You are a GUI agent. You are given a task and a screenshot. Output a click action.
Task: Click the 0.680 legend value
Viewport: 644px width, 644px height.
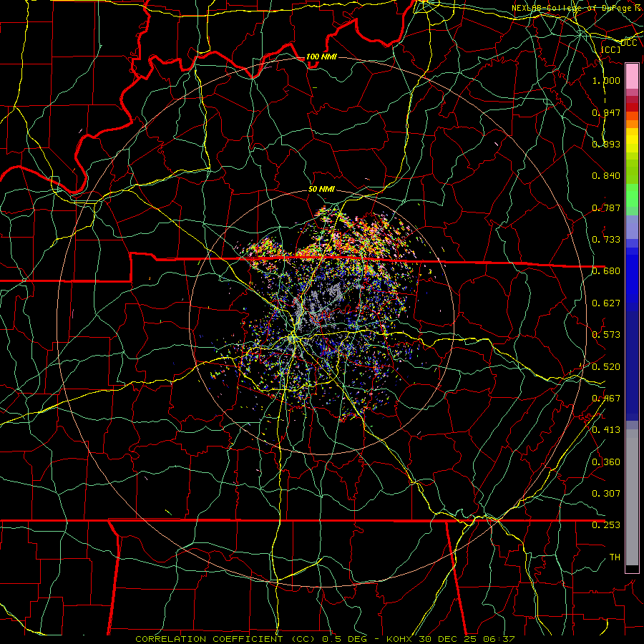tap(606, 270)
